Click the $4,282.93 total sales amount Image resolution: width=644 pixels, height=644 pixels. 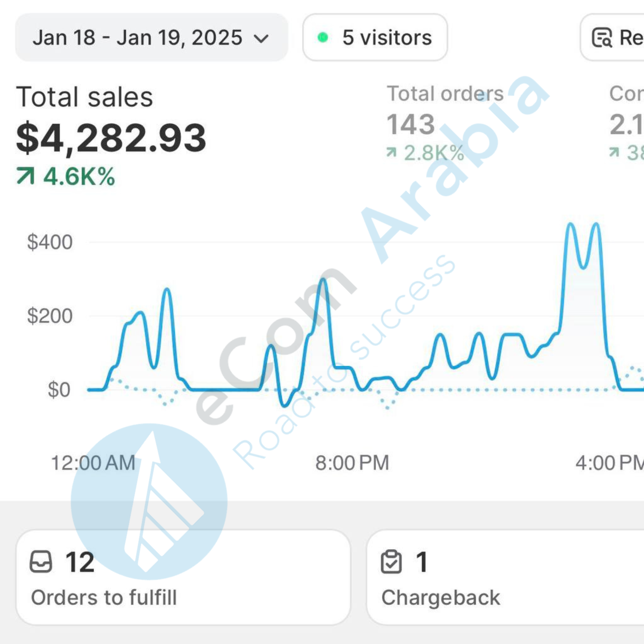pos(111,138)
